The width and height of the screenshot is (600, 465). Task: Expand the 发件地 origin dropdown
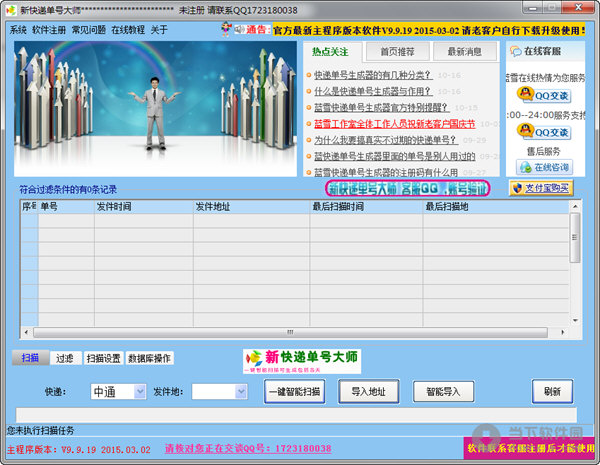pyautogui.click(x=219, y=392)
